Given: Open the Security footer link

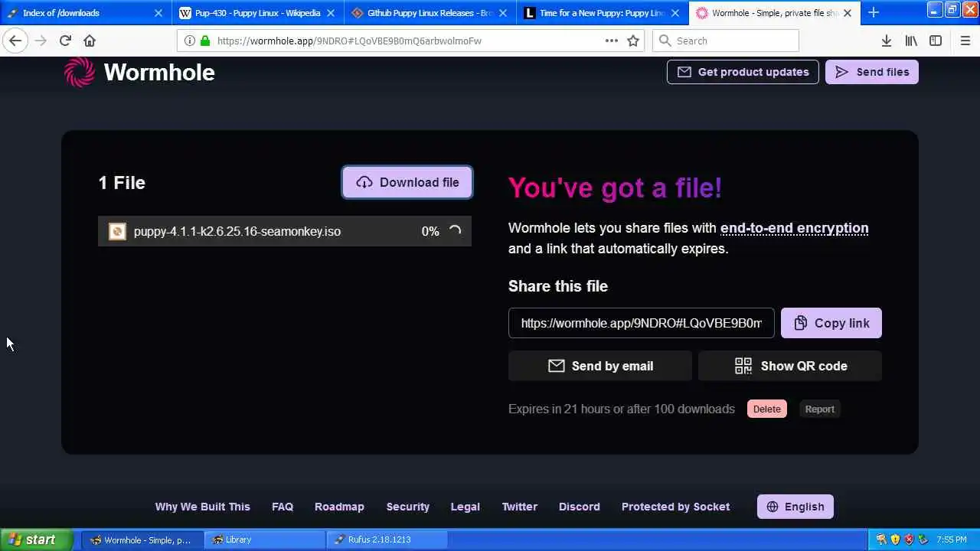Looking at the screenshot, I should [408, 507].
